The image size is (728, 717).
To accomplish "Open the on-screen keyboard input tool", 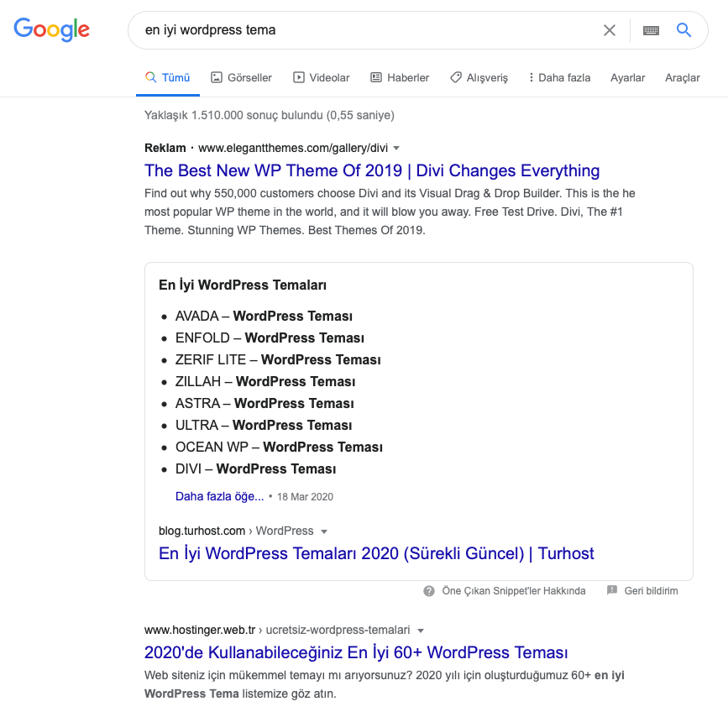I will coord(651,30).
